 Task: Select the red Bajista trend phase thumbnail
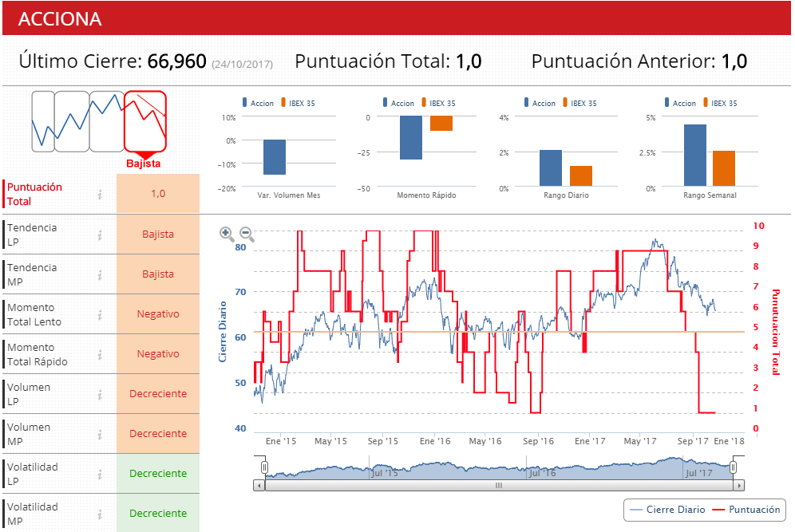(145, 121)
